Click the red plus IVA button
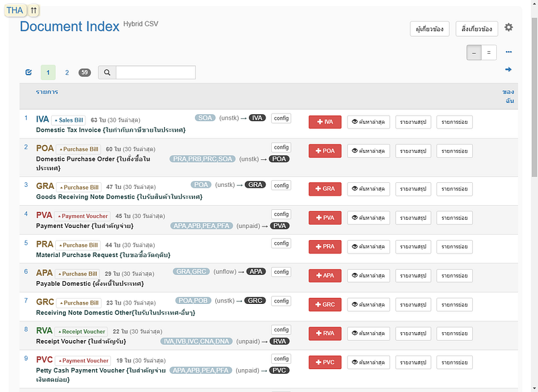 pyautogui.click(x=325, y=122)
